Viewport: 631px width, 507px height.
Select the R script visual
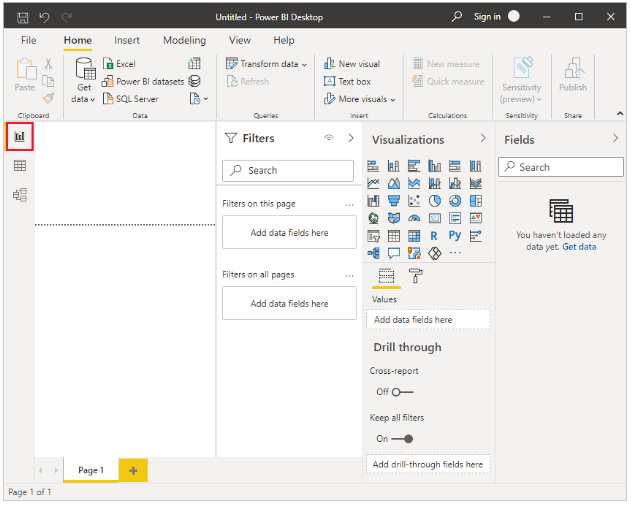[x=434, y=236]
